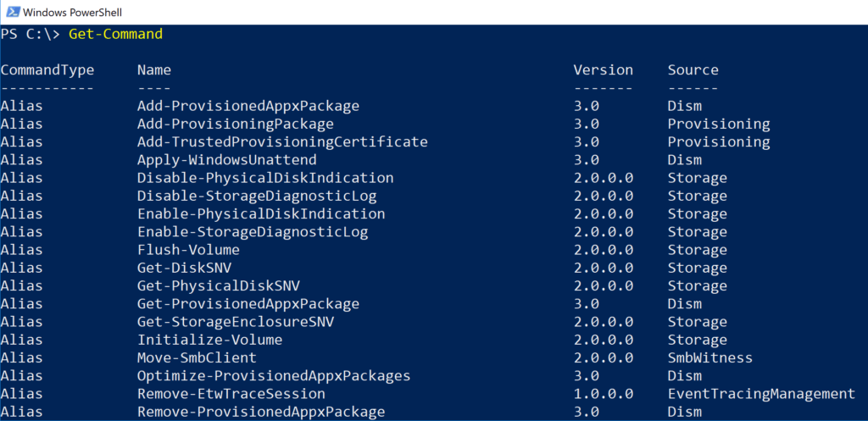Click the Disable-PhysicalDiskIndication entry
The width and height of the screenshot is (868, 421).
[x=265, y=178]
